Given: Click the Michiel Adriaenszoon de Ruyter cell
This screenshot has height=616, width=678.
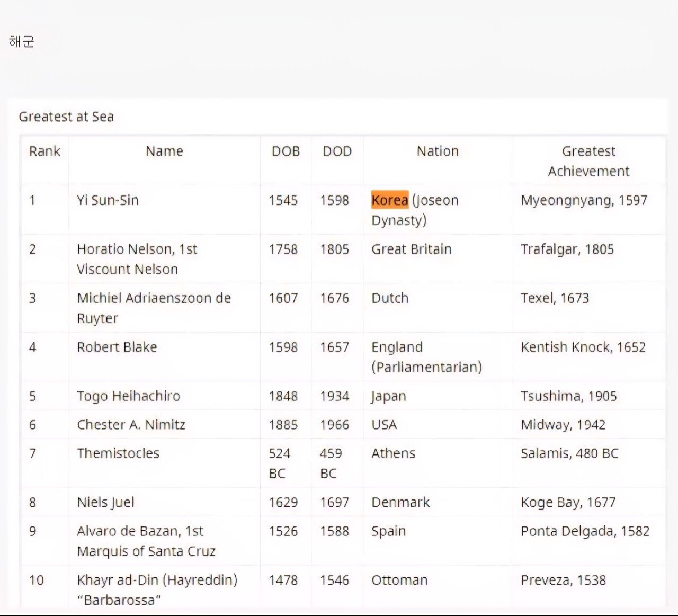Looking at the screenshot, I should 154,308.
